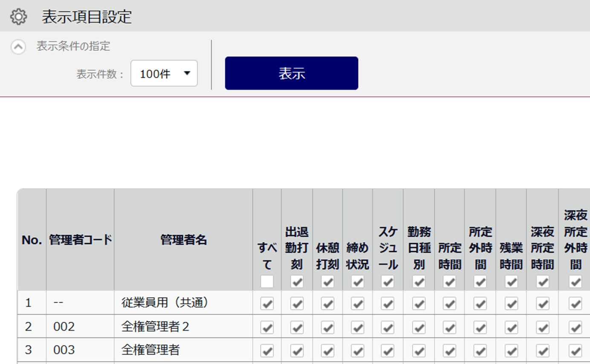Click the 表示条件の指定 label
The height and width of the screenshot is (364, 590).
73,46
